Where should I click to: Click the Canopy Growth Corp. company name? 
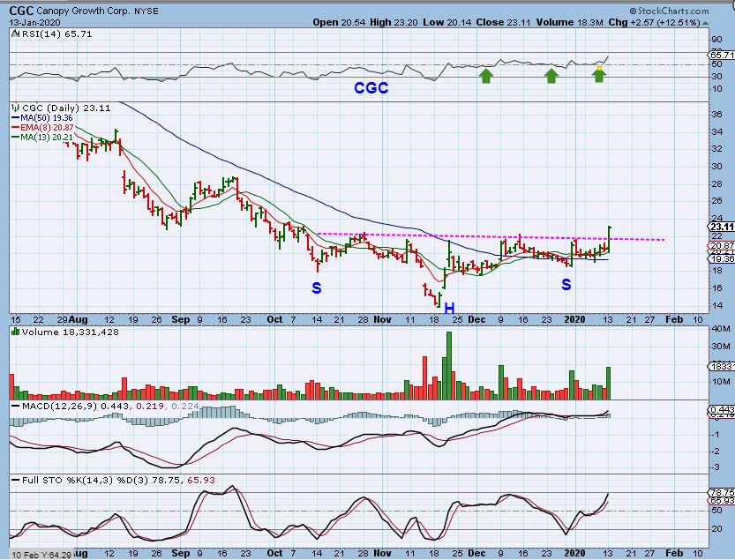[84, 11]
